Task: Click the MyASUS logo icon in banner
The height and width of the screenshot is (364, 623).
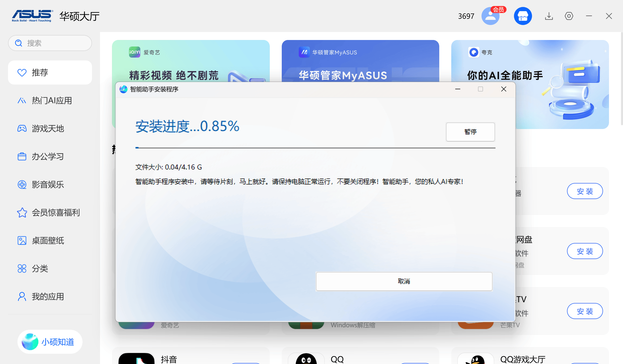Action: [304, 52]
